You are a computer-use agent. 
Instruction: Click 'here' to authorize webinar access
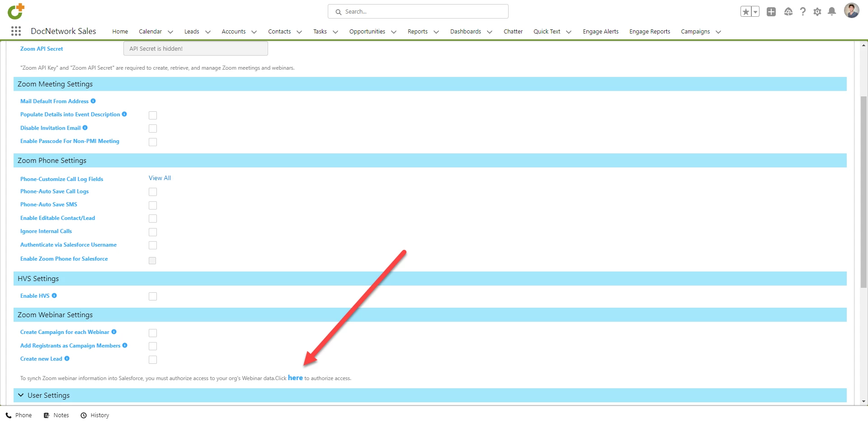(x=295, y=378)
